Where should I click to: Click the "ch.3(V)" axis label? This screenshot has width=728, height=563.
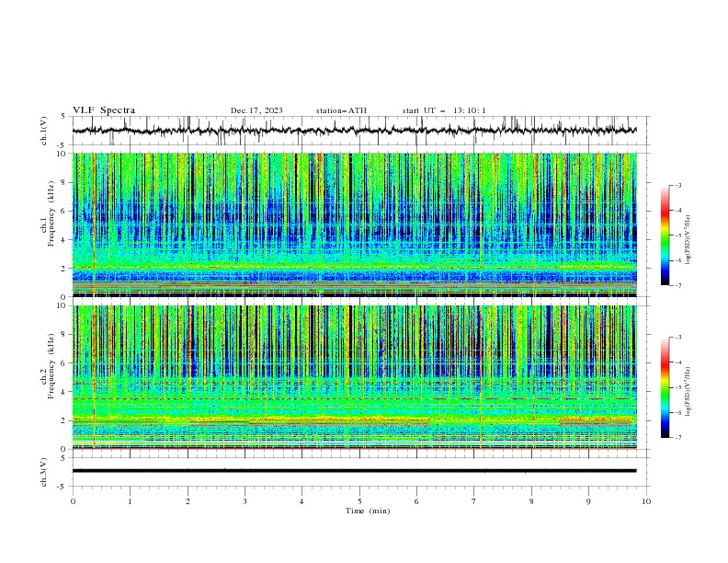coord(44,472)
